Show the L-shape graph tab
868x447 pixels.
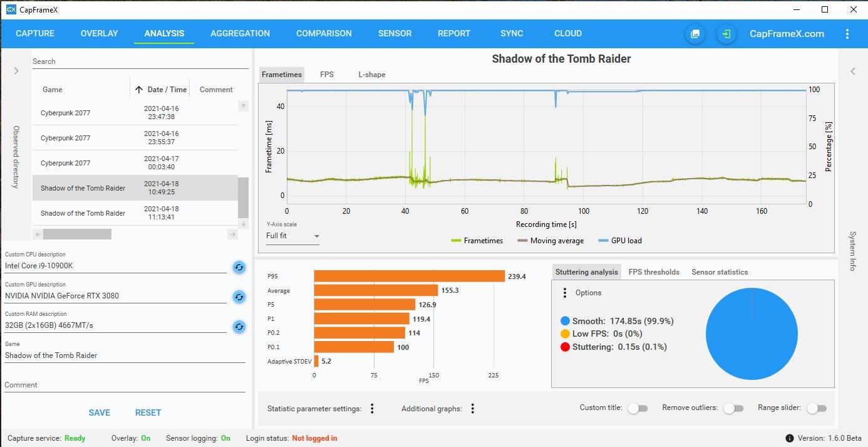click(372, 75)
